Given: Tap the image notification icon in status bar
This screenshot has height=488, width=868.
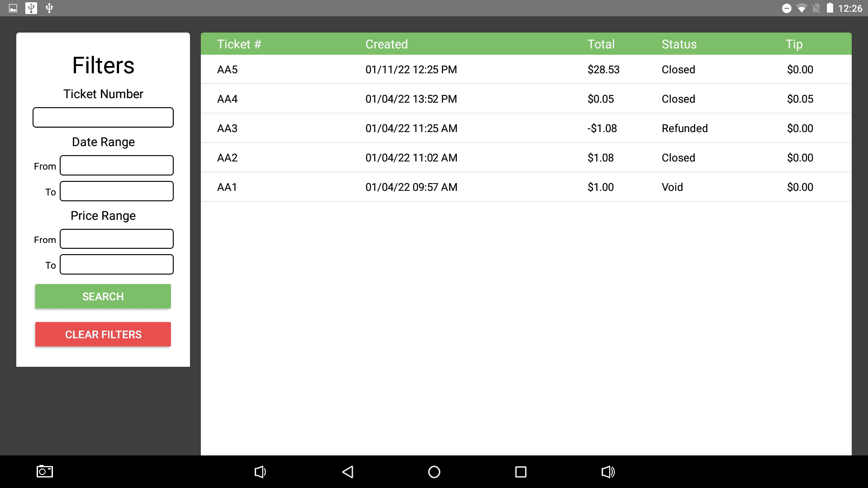Looking at the screenshot, I should click(x=13, y=8).
